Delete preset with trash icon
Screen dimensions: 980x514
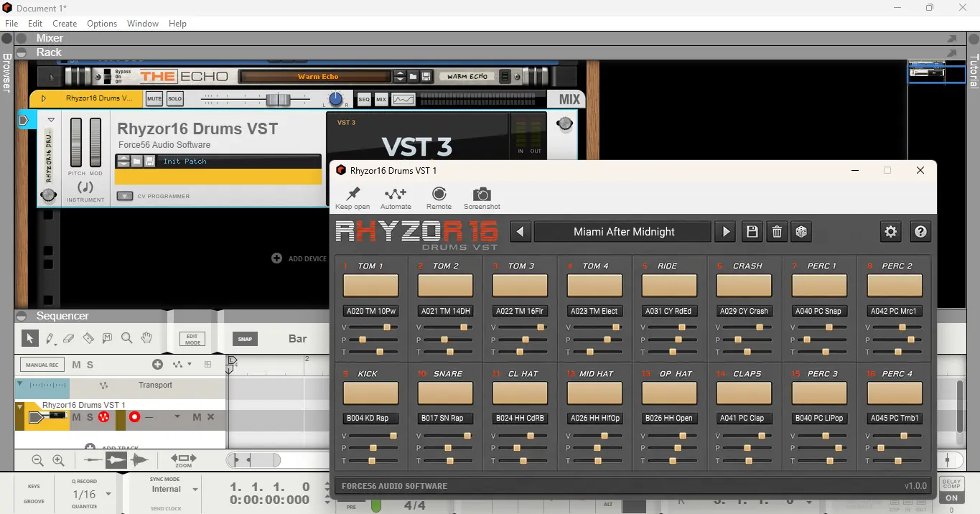(x=777, y=232)
